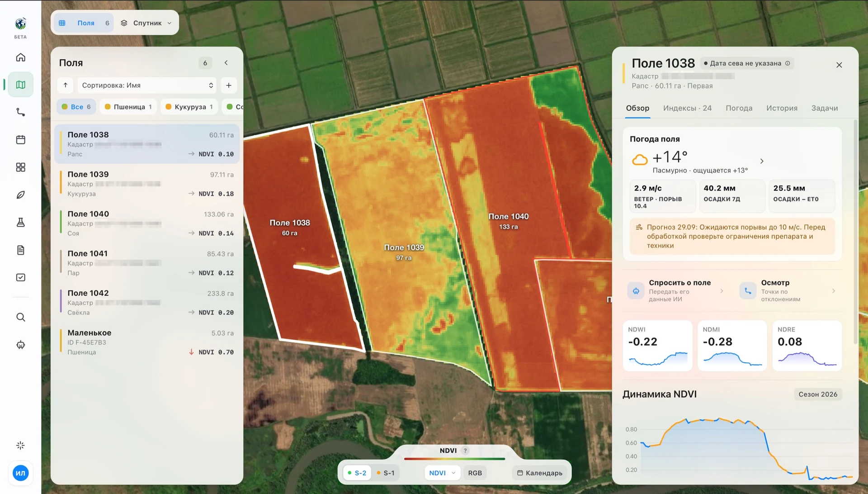This screenshot has height=494, width=868.
Task: Open the document reports icon in sidebar
Action: 20,250
